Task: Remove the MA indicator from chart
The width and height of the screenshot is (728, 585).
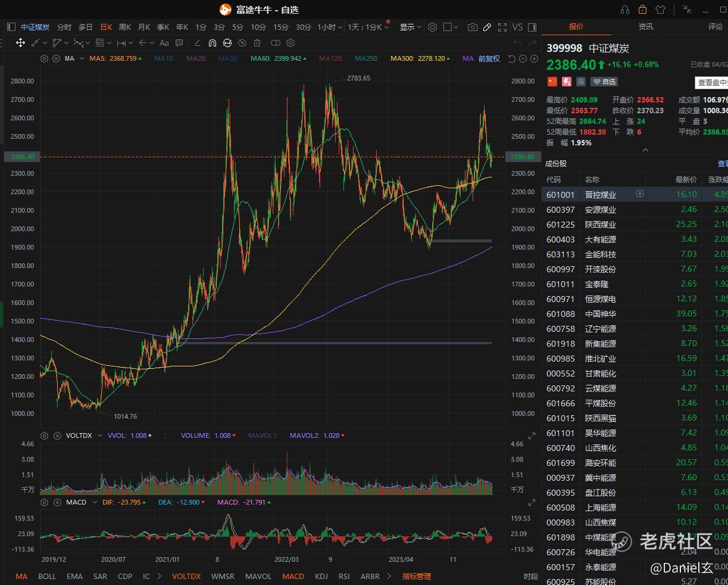Action: (56, 58)
